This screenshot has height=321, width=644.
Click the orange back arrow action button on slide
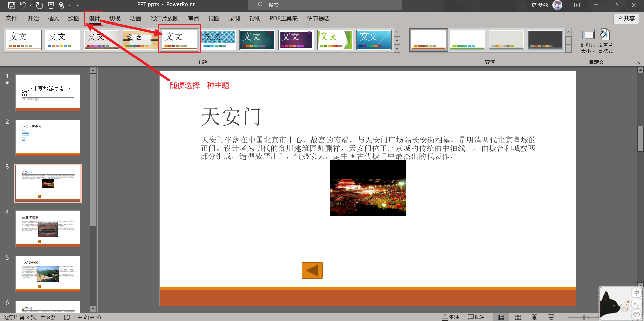pyautogui.click(x=312, y=270)
